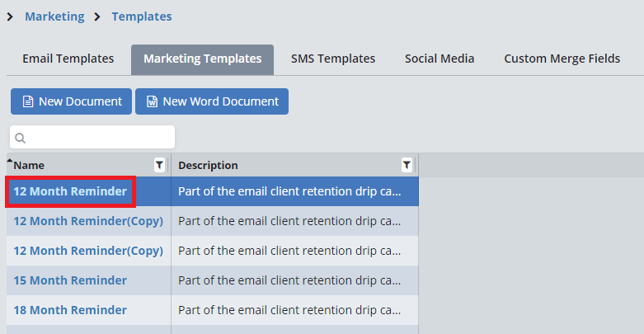The image size is (644, 334).
Task: Open the 15 Month Reminder template
Action: (70, 280)
